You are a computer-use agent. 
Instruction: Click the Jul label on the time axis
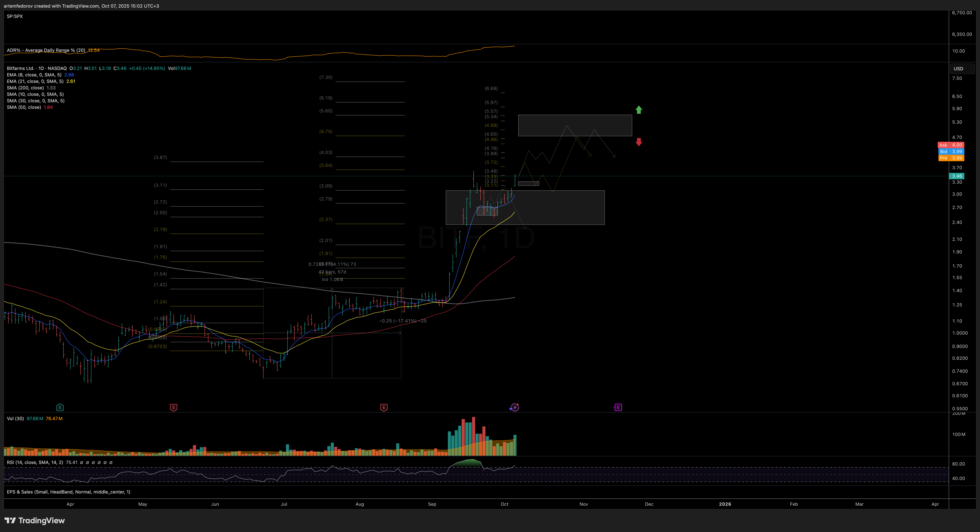(284, 504)
